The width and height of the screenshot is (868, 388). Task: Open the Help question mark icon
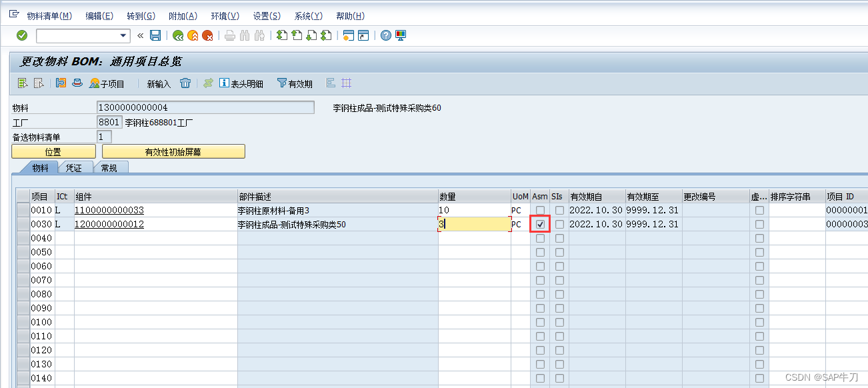pos(385,35)
